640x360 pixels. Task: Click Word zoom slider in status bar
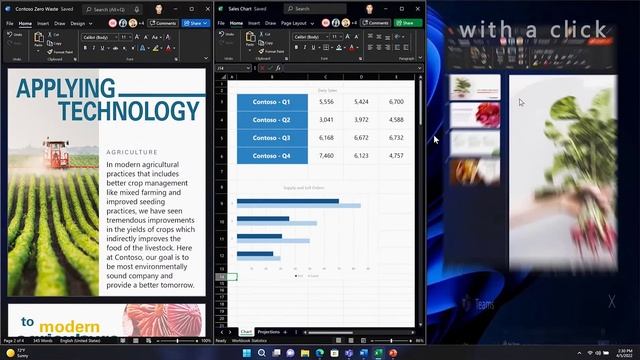tap(177, 340)
